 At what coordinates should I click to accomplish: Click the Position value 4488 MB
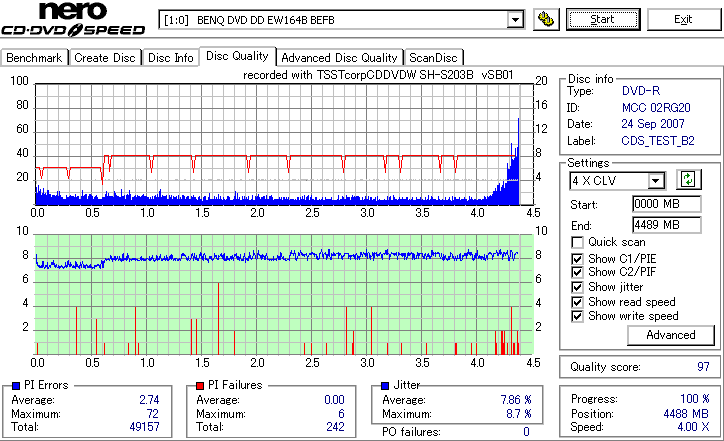coord(686,414)
